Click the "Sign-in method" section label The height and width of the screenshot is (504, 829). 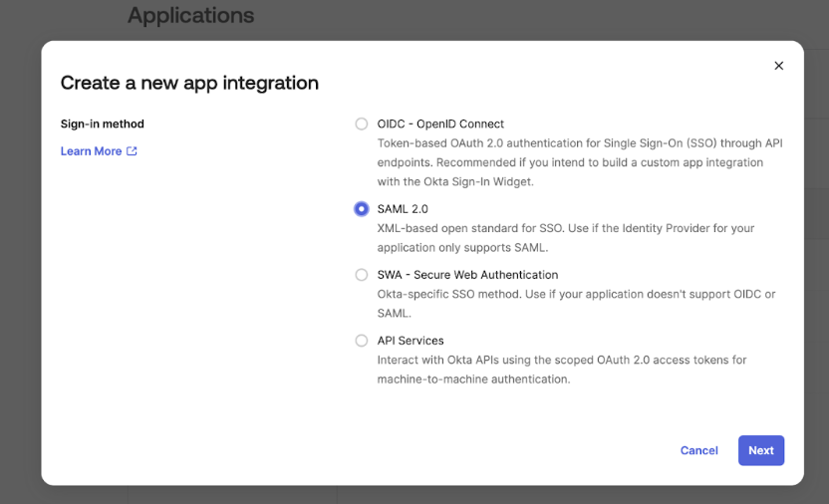click(103, 125)
